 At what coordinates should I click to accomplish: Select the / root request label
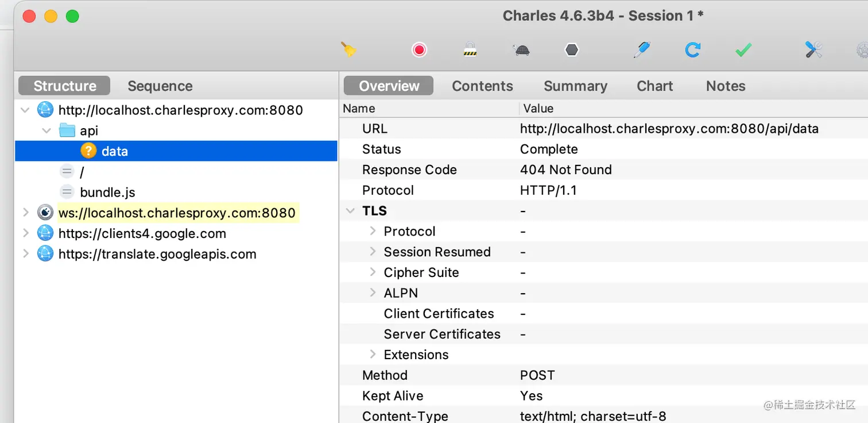(82, 172)
